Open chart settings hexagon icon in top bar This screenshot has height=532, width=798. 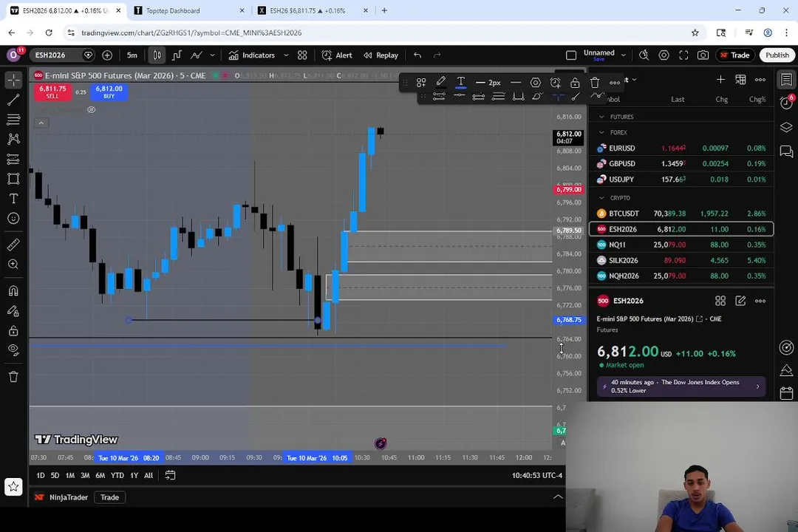[x=664, y=55]
